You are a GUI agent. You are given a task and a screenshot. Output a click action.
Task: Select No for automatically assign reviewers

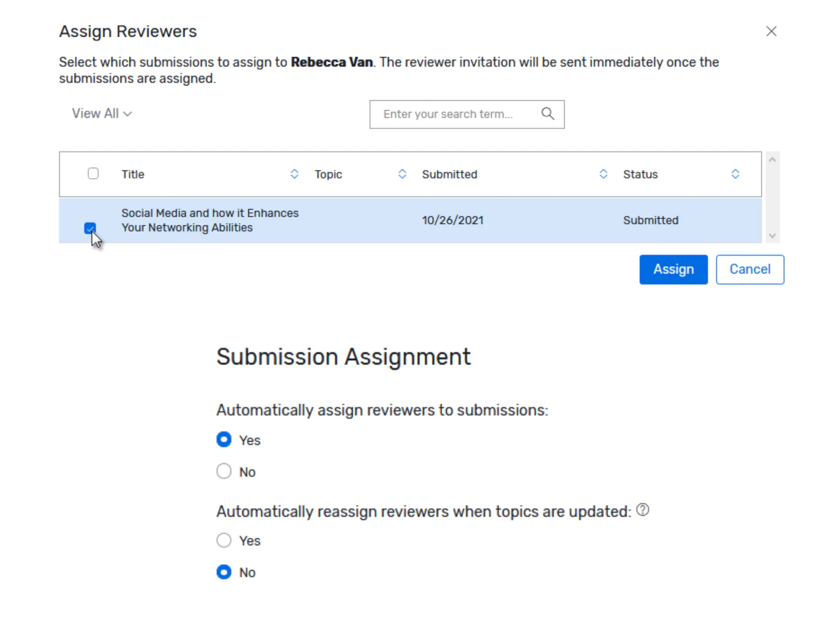point(224,471)
